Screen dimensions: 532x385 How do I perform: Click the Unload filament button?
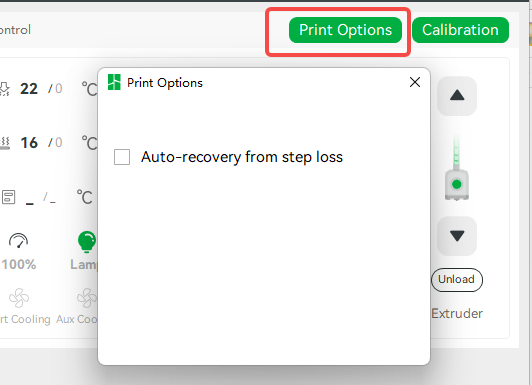click(457, 280)
